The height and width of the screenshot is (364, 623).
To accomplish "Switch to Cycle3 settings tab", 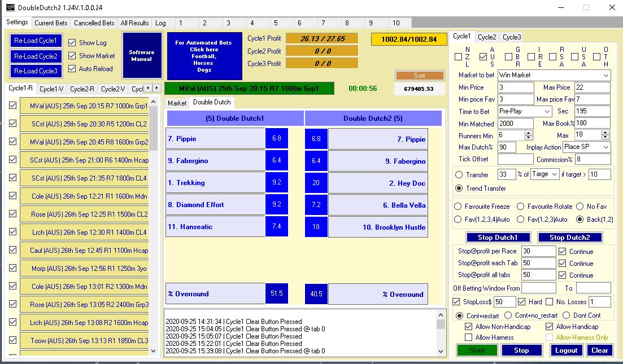I will pyautogui.click(x=512, y=37).
